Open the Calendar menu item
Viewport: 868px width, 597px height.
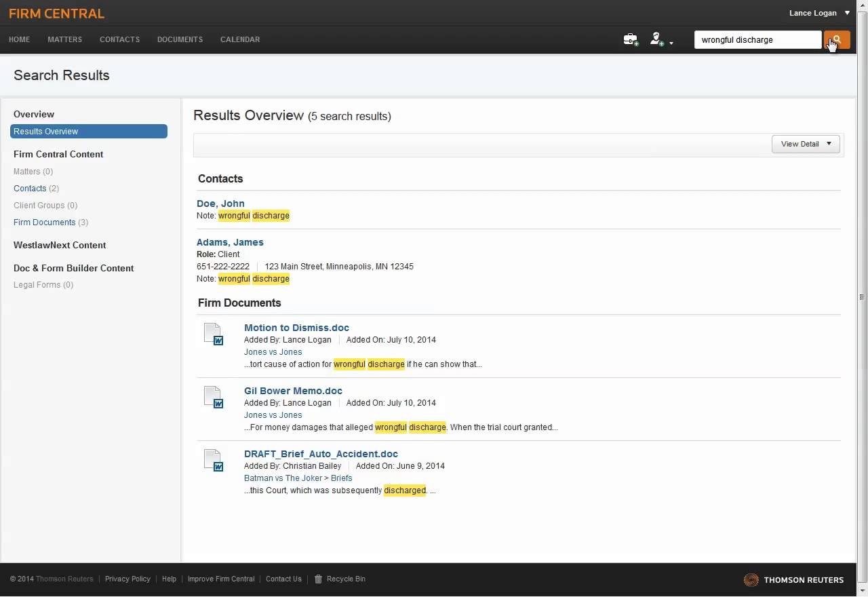[240, 39]
